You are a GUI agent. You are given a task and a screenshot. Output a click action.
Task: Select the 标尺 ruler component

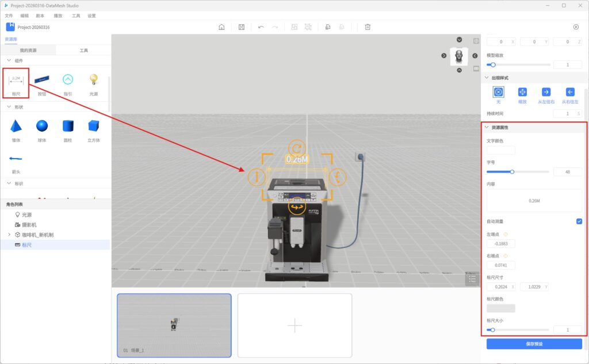click(x=16, y=82)
